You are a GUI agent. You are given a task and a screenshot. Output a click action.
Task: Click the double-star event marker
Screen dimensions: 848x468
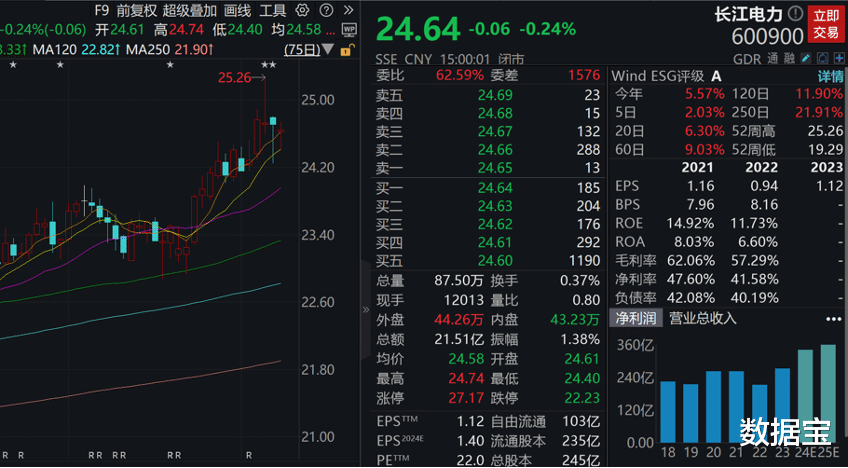click(x=269, y=65)
